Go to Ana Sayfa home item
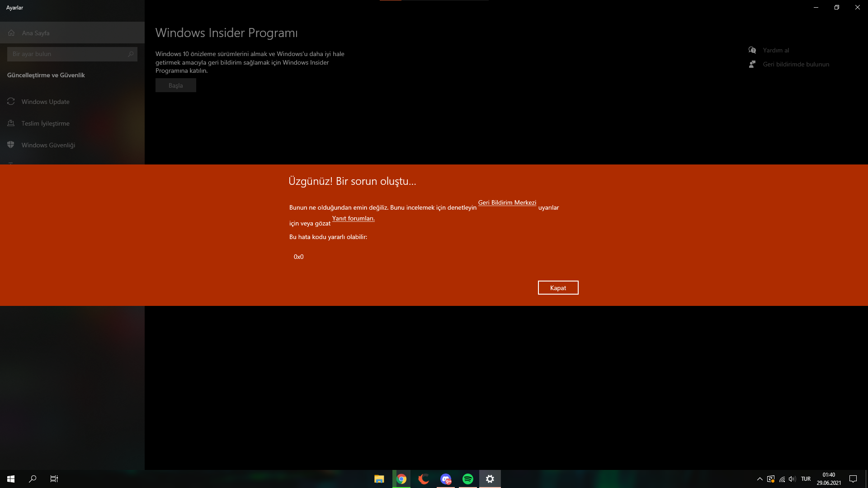868x488 pixels. point(36,33)
